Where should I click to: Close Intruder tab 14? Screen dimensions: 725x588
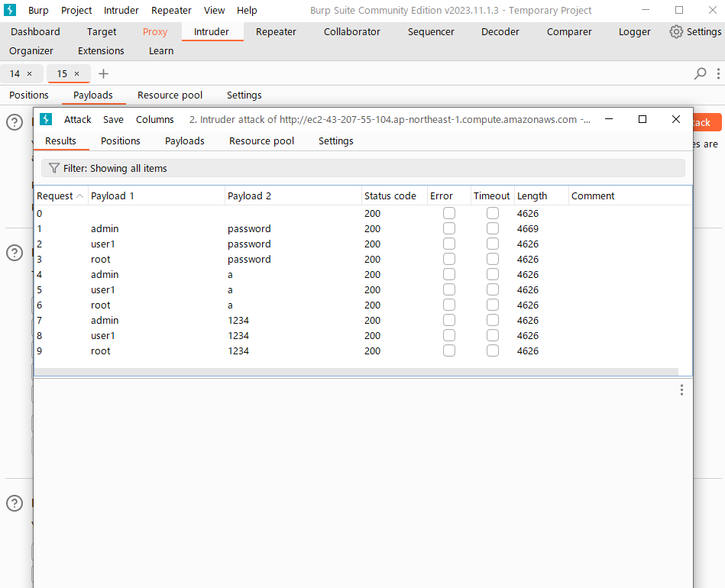[x=30, y=73]
